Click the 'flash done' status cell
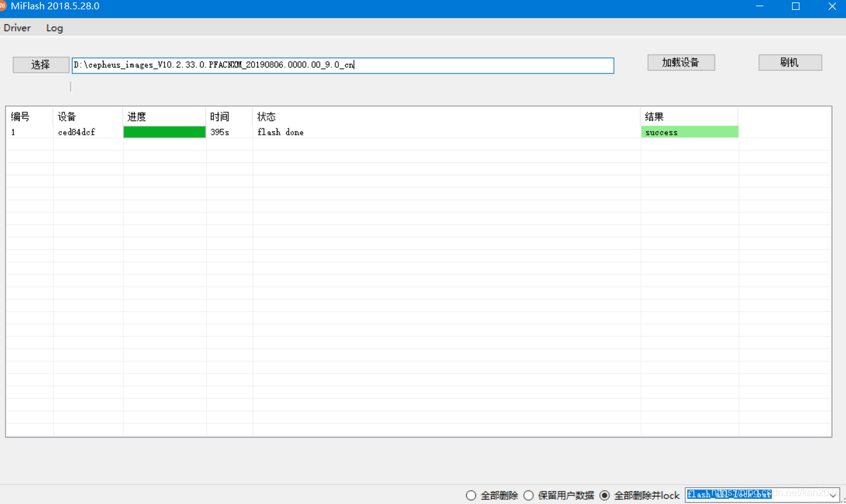This screenshot has height=504, width=846. click(x=281, y=132)
